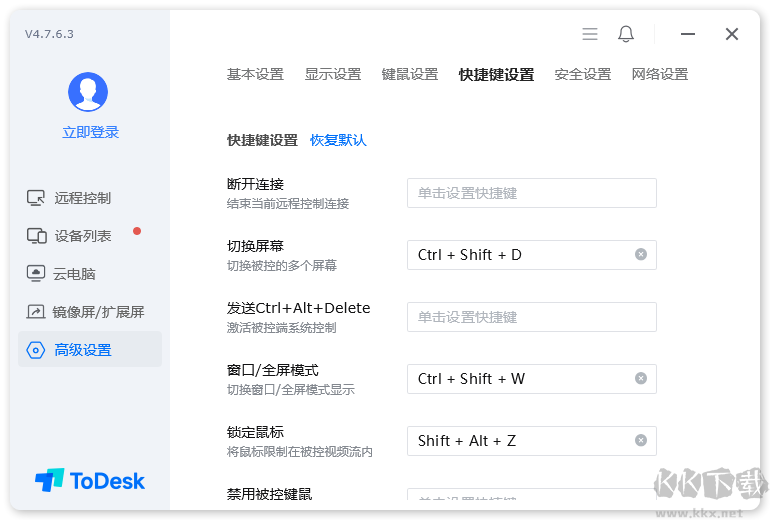Viewport: 770px width, 520px height.
Task: Click the 切换屏幕 shortcut field
Action: click(x=532, y=255)
